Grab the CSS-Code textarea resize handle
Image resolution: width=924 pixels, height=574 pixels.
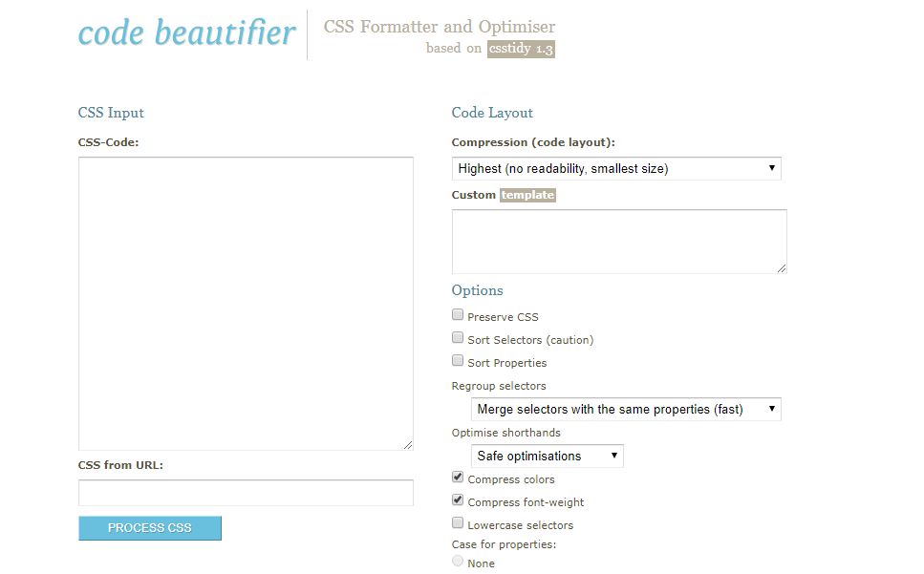(x=408, y=445)
